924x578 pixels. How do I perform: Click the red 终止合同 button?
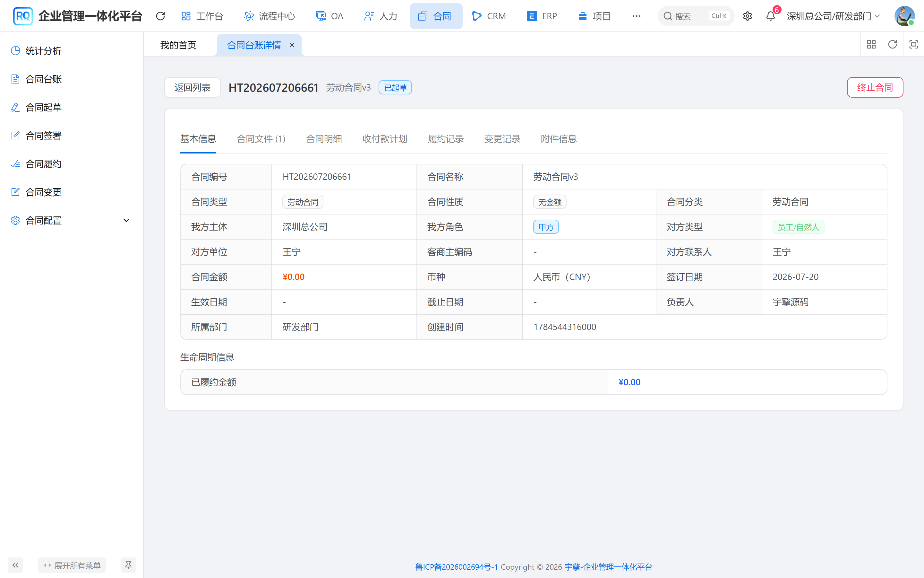click(x=875, y=88)
